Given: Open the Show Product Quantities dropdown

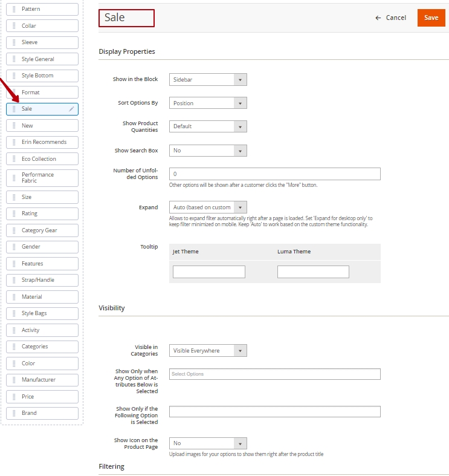Looking at the screenshot, I should [x=208, y=126].
